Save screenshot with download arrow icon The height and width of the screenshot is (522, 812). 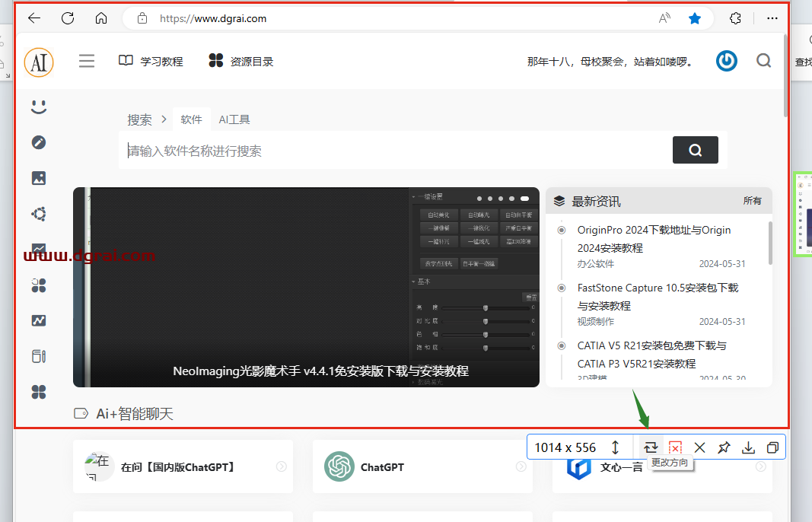click(748, 447)
